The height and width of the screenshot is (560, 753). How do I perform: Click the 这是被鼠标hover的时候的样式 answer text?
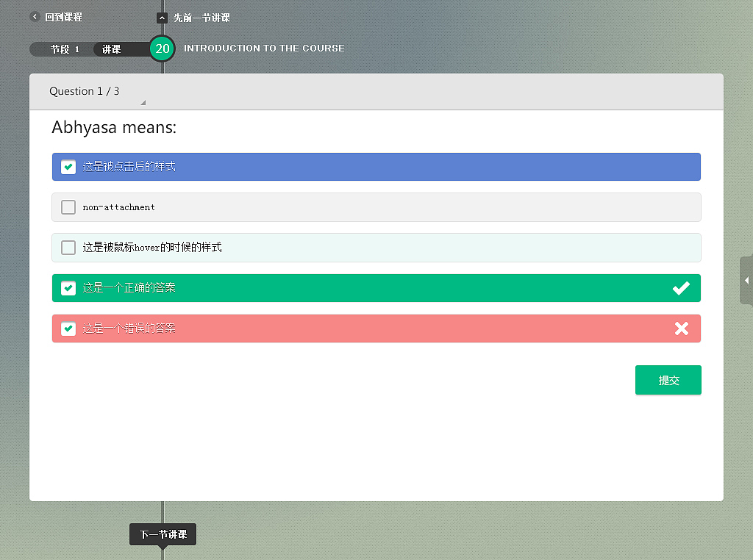pos(152,247)
